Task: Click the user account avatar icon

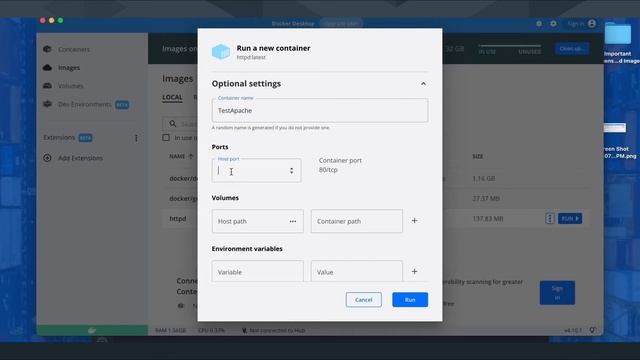Action: [x=592, y=24]
